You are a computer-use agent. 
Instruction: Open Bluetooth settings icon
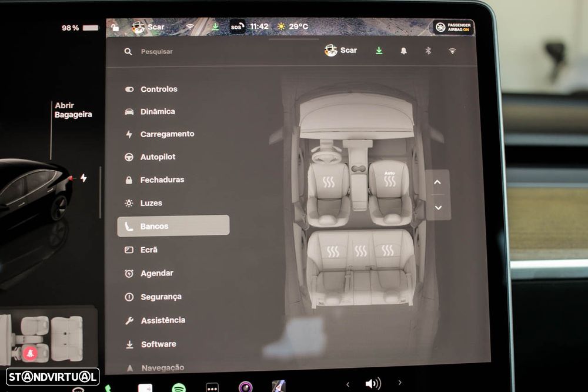click(428, 50)
